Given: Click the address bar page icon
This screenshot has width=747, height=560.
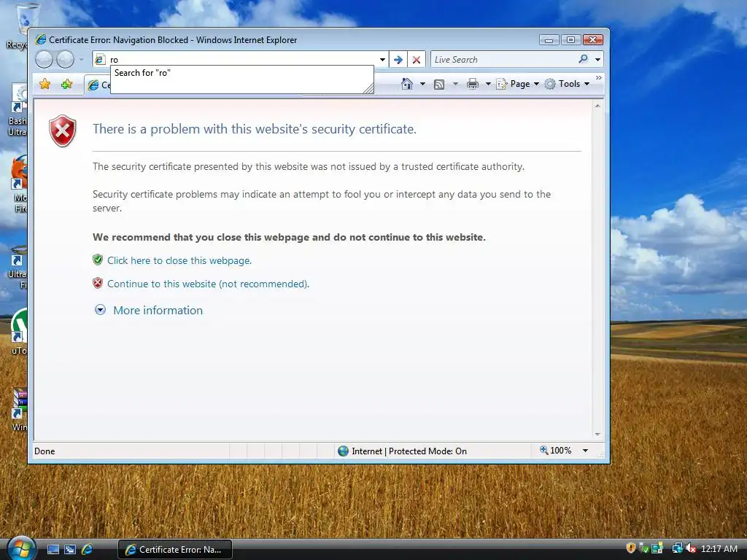Looking at the screenshot, I should click(99, 60).
